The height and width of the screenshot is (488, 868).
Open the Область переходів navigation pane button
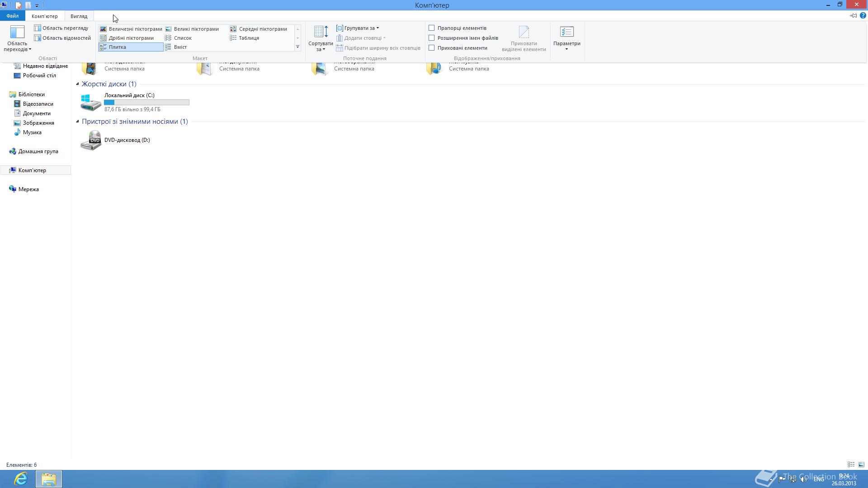(x=17, y=38)
